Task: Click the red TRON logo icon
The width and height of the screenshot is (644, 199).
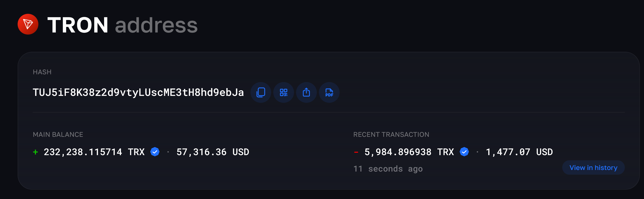Action: tap(28, 24)
